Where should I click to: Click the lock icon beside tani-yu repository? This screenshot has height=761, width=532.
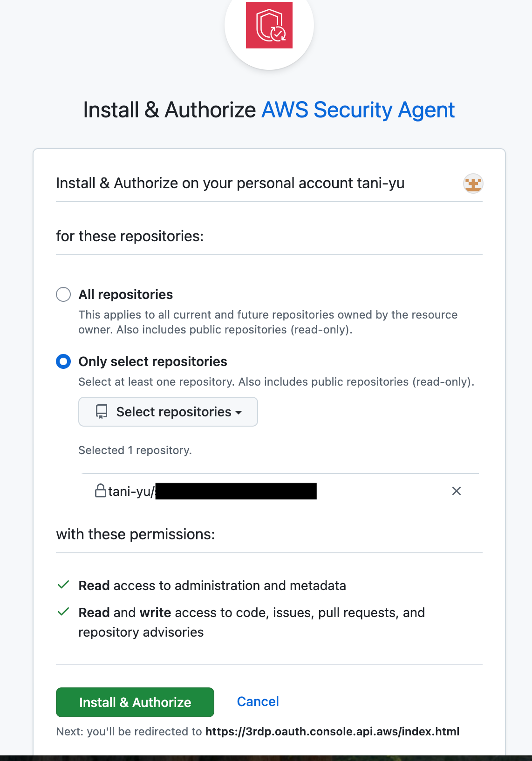tap(100, 491)
